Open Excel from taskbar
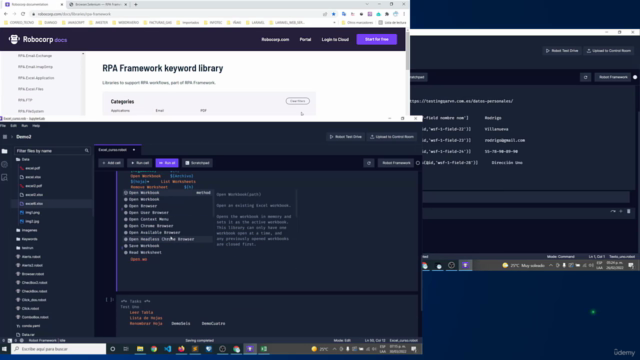Screen dimensions: 640x360 (264, 349)
